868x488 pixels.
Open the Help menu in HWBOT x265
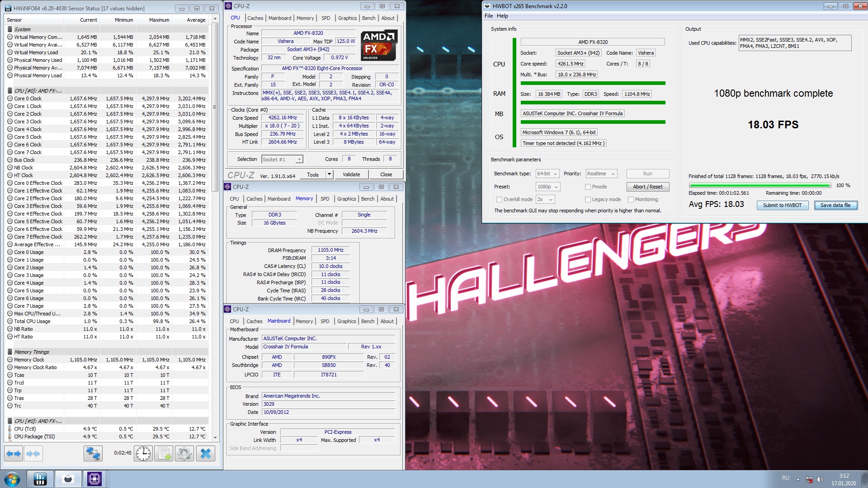pos(502,16)
